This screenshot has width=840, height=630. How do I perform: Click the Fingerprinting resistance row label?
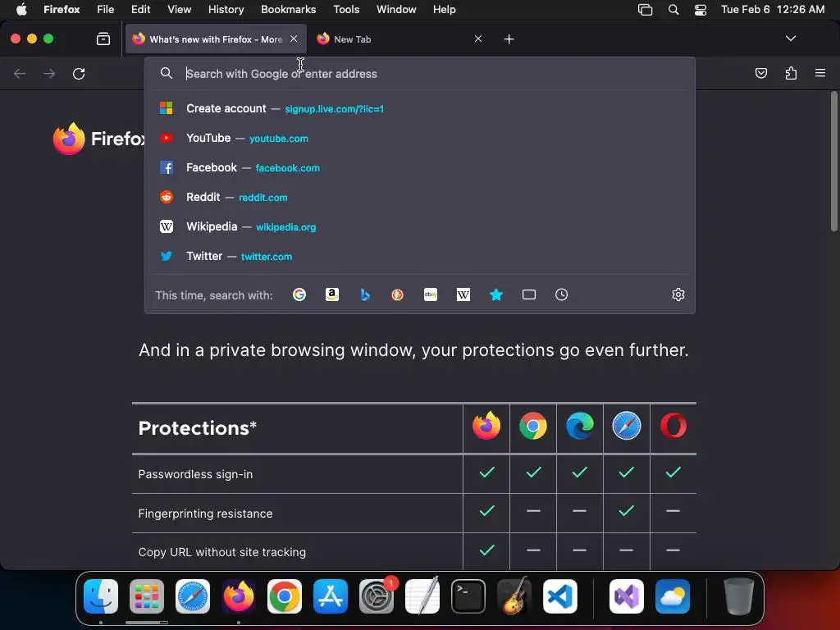pos(205,514)
